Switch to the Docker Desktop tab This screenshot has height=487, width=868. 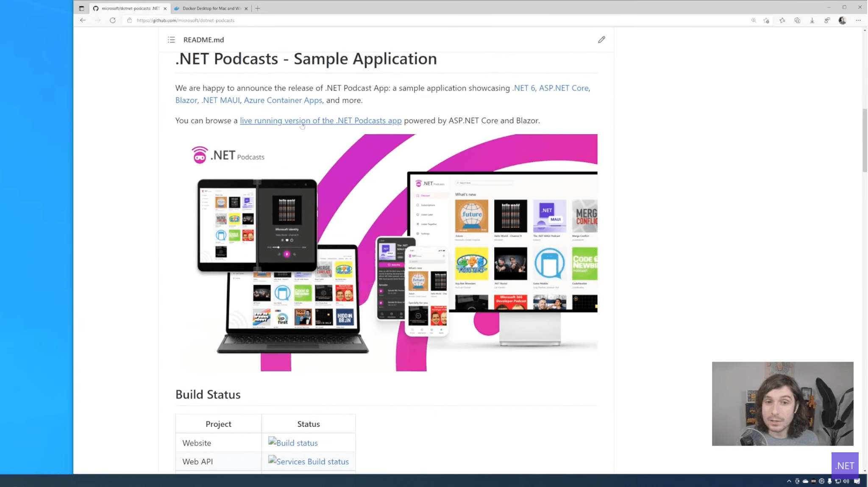[x=211, y=8]
